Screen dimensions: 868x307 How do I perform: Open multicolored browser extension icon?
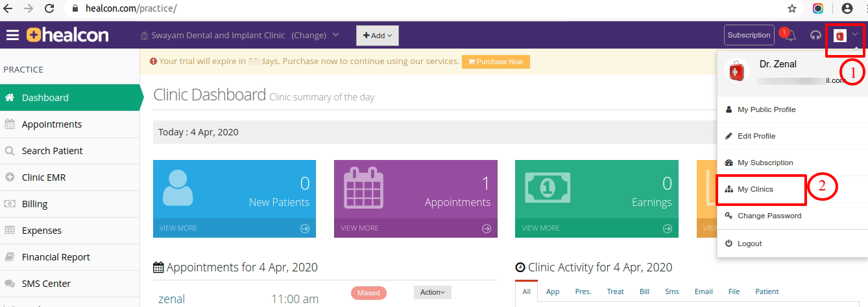(x=818, y=9)
